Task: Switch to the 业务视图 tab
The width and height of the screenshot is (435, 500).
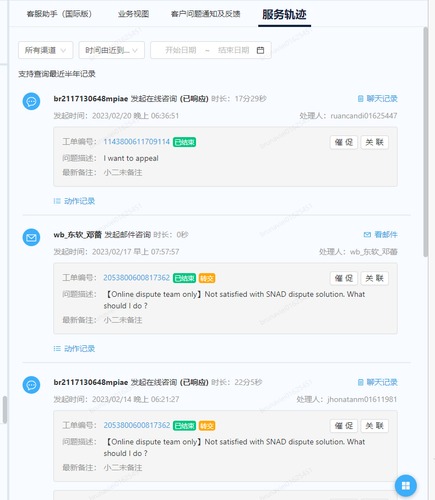Action: pos(133,14)
